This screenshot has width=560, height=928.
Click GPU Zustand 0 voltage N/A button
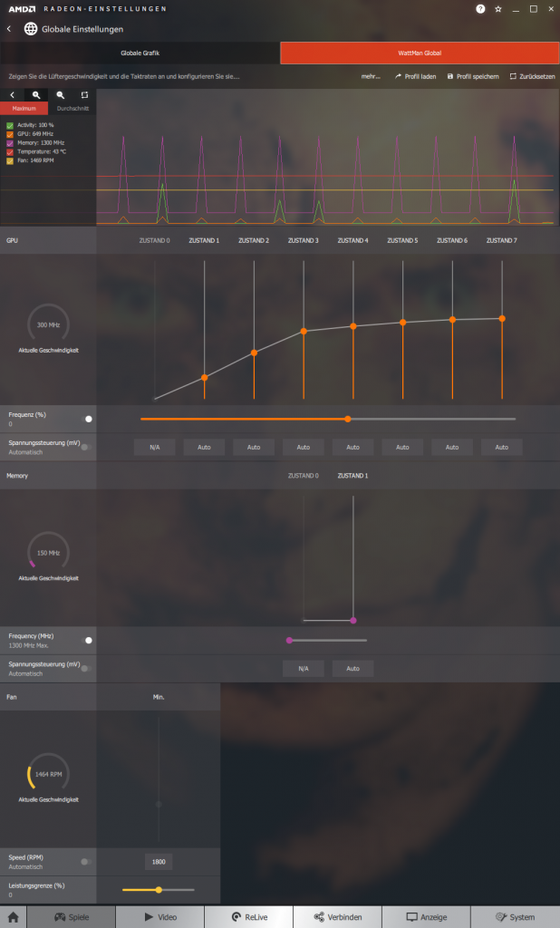(x=155, y=448)
